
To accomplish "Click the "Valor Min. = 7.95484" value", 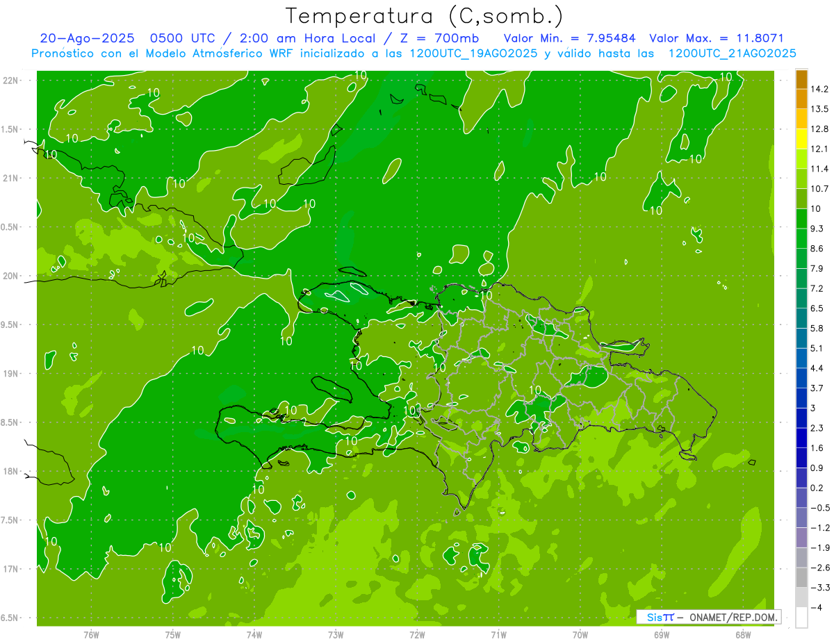I will tap(569, 39).
